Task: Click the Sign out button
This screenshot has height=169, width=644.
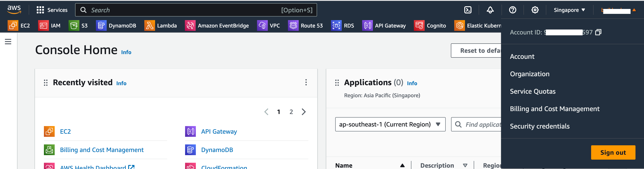Action: click(x=613, y=152)
